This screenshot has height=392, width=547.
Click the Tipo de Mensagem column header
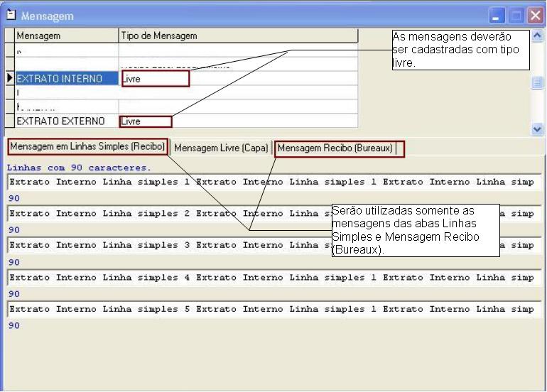tap(238, 36)
